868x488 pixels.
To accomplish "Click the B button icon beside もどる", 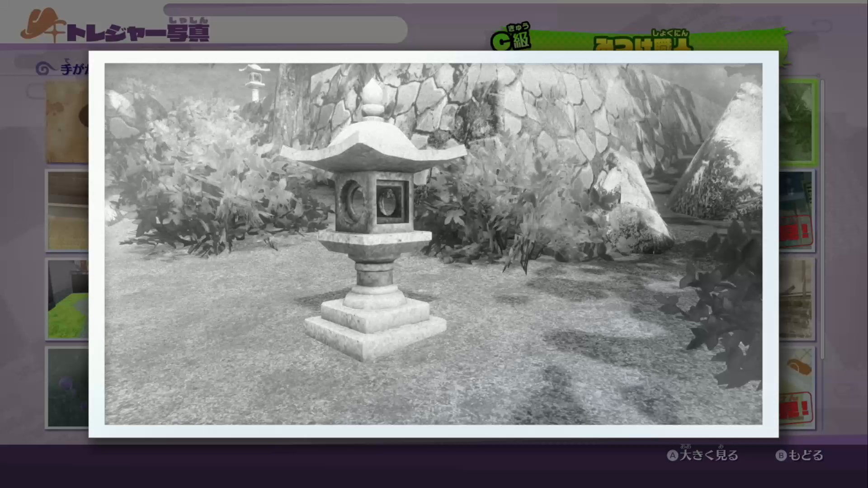I will pos(781,455).
